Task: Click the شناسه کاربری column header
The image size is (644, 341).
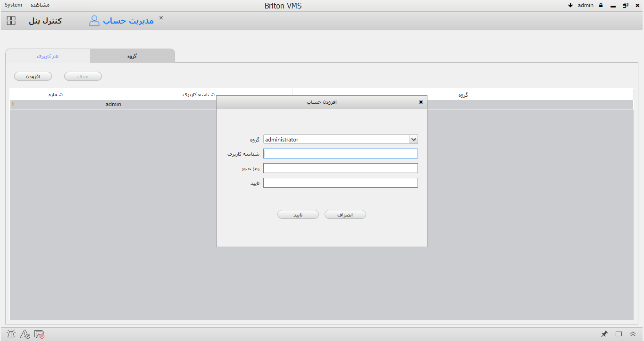Action: click(x=198, y=94)
